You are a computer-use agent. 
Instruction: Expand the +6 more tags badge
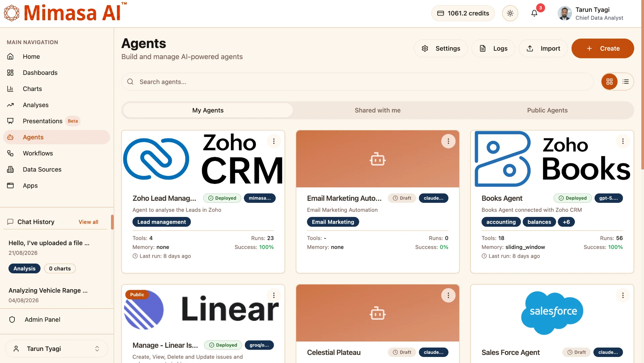click(566, 222)
